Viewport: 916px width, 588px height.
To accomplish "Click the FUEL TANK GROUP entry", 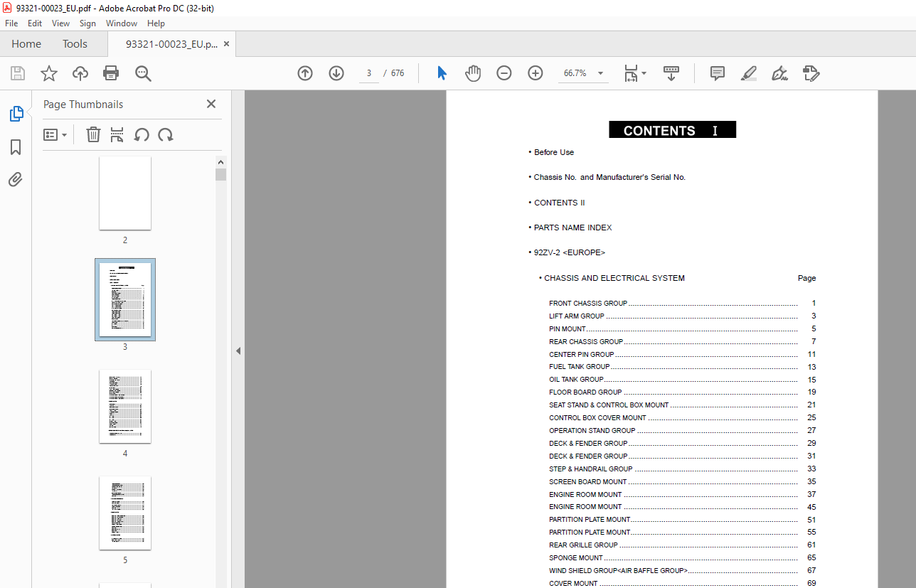I will [x=683, y=367].
